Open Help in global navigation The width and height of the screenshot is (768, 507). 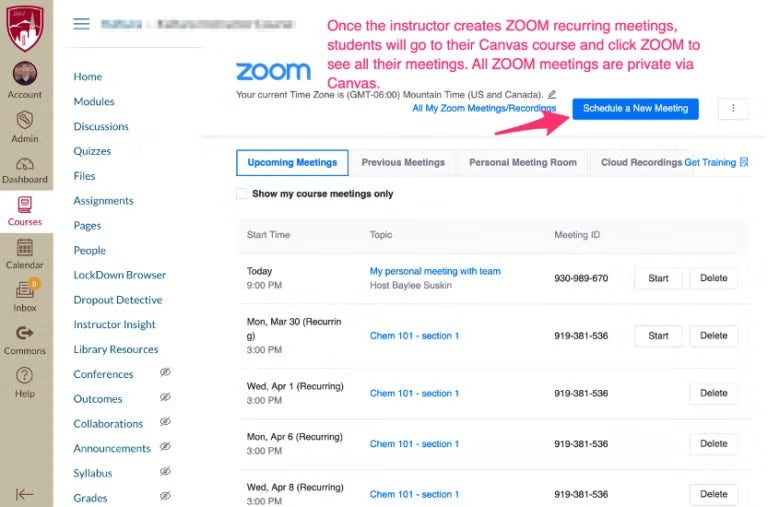24,383
